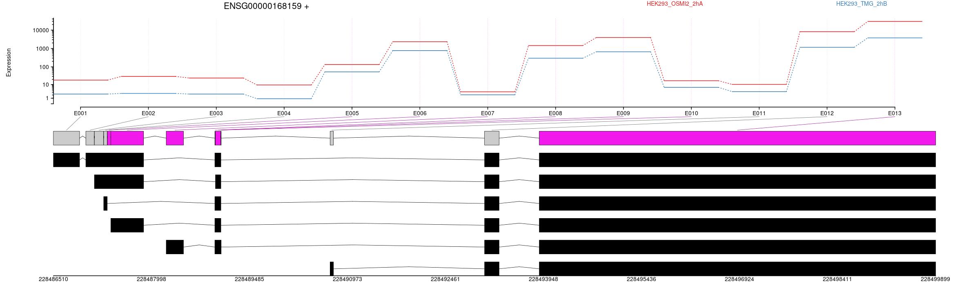This screenshot has width=980, height=286.
Task: Select the E011 exon axis label
Action: pyautogui.click(x=759, y=113)
